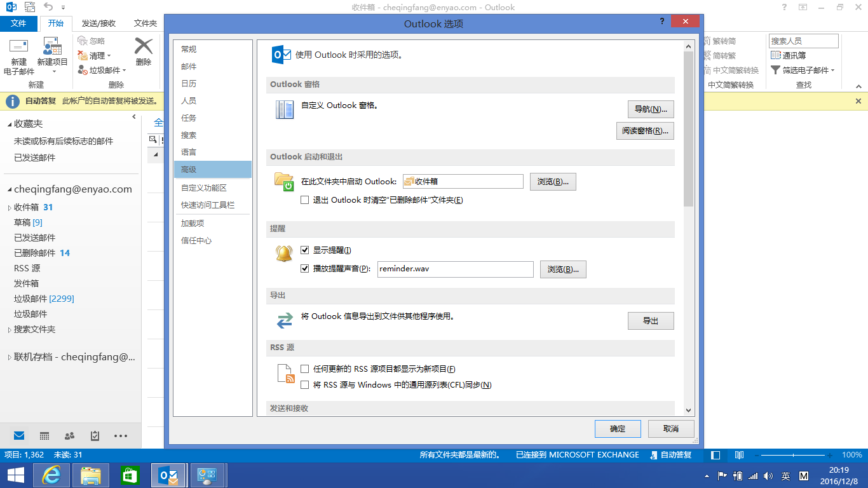Image resolution: width=868 pixels, height=488 pixels.
Task: Click 取消 to close options dialog
Action: [x=671, y=429]
